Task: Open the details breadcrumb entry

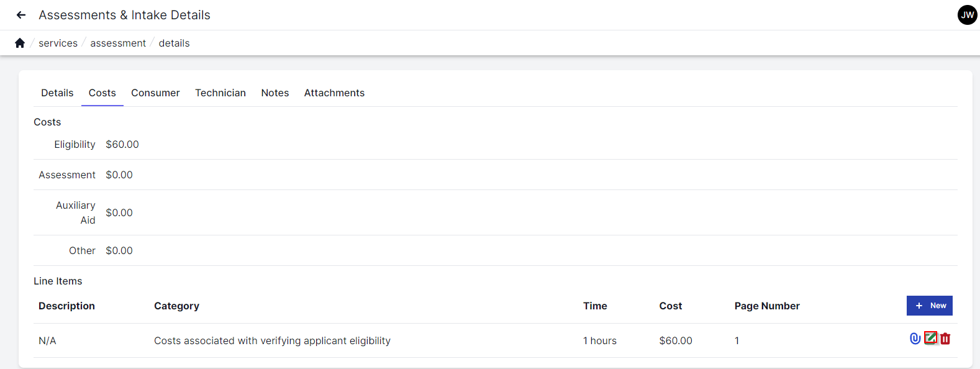Action: [174, 43]
